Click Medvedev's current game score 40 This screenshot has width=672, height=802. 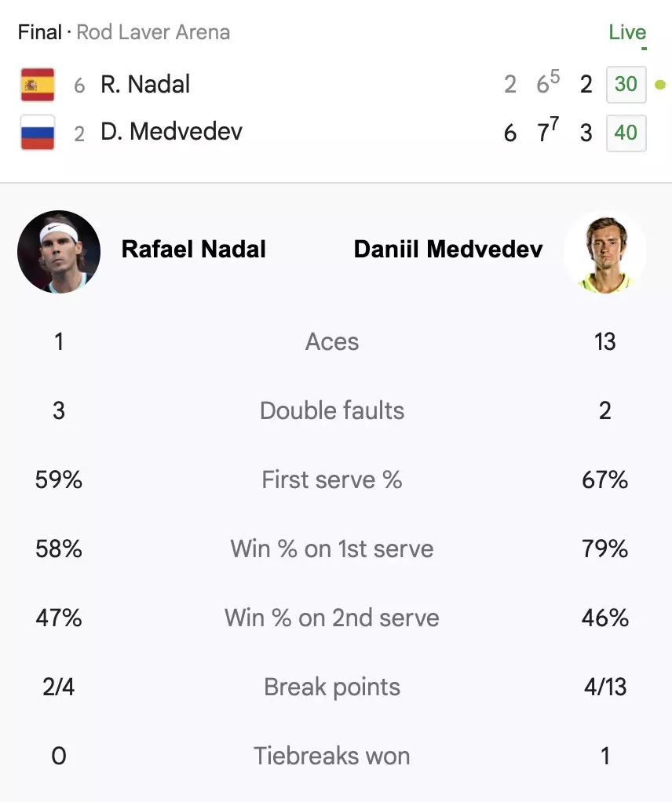pos(626,133)
